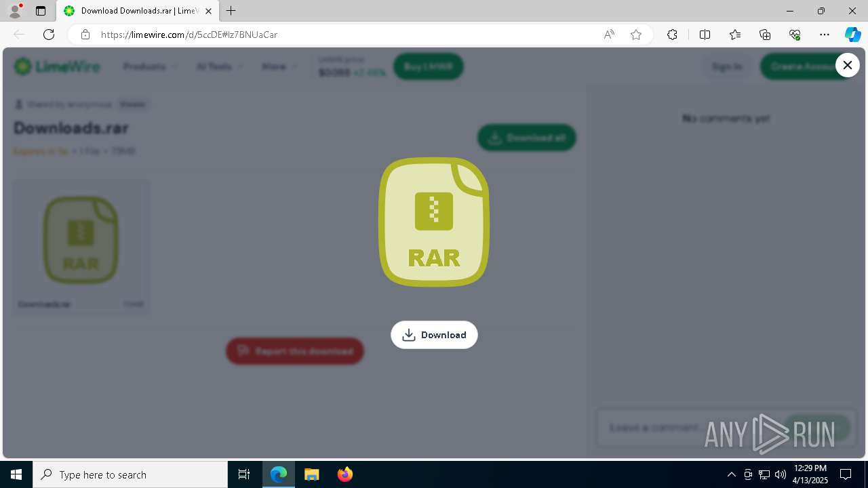Open the volume control tray icon
This screenshot has width=868, height=488.
click(x=781, y=474)
